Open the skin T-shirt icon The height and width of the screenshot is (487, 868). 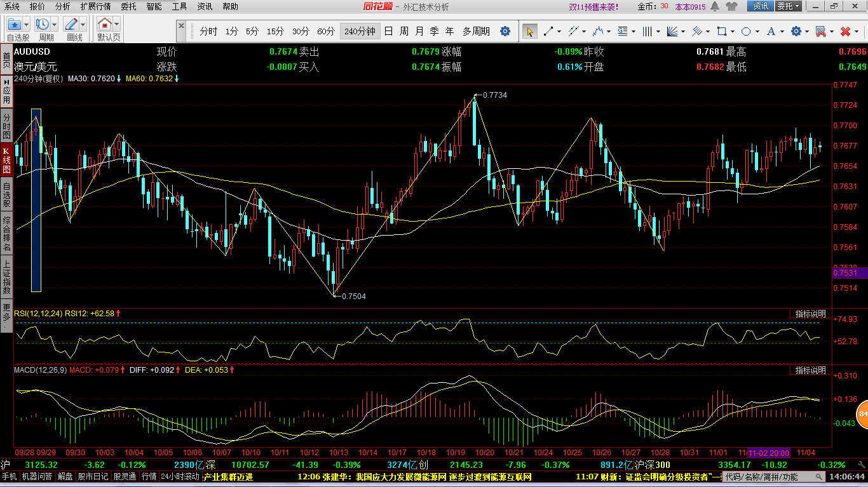732,6
